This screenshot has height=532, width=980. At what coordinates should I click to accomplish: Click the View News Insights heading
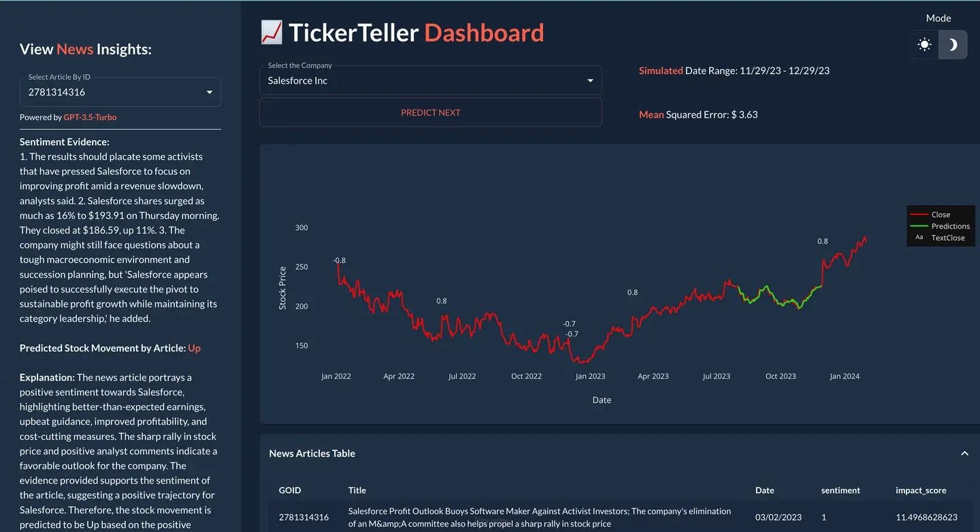click(x=86, y=49)
